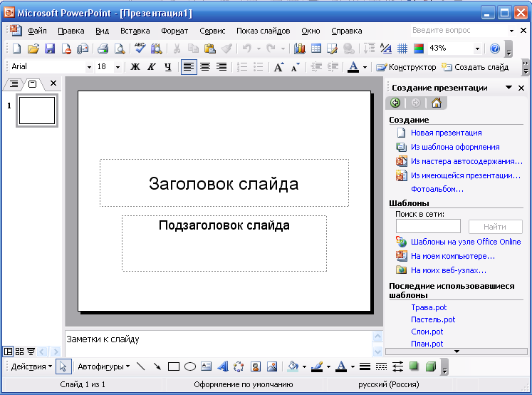
Task: Toggle italic К formatting
Action: pos(151,67)
